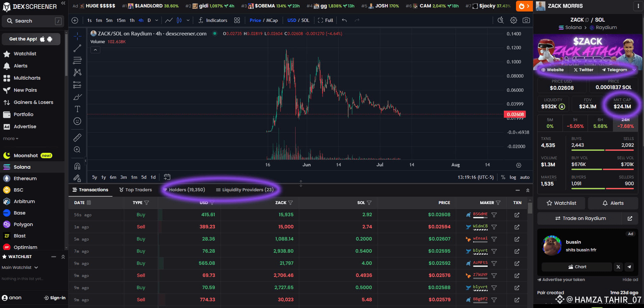Image resolution: width=644 pixels, height=308 pixels.
Task: Activate the zoom-in tool
Action: [x=77, y=149]
